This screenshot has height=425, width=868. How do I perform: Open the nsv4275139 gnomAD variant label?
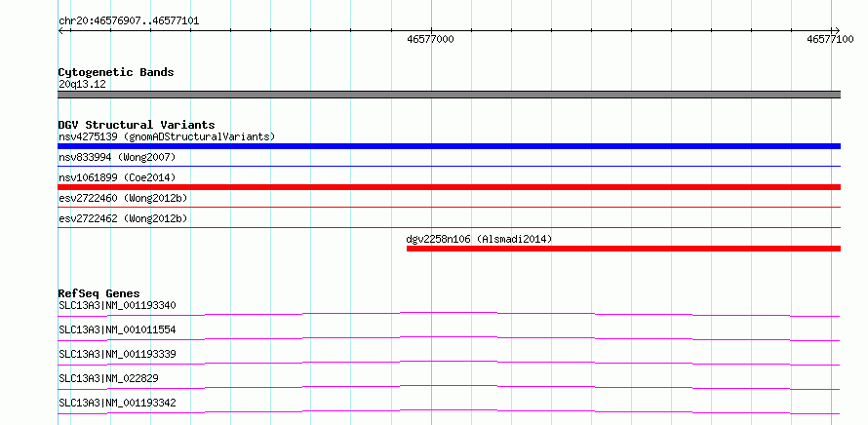167,136
